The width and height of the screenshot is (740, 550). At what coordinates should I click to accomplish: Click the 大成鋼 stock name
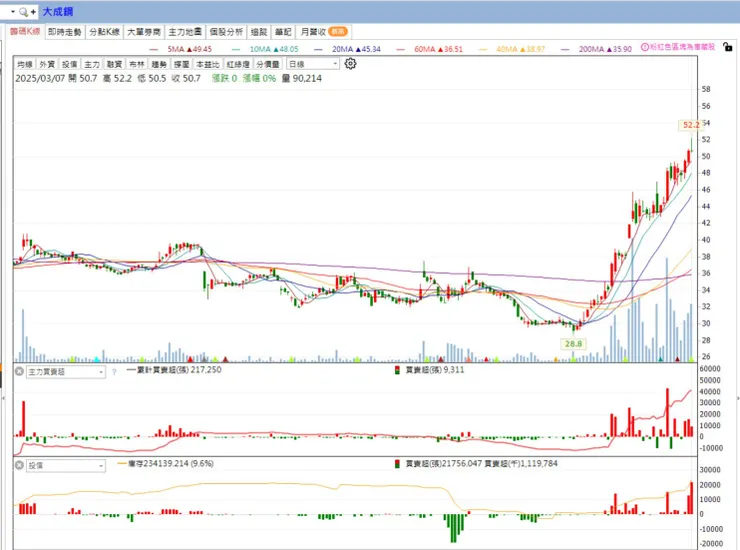point(58,12)
